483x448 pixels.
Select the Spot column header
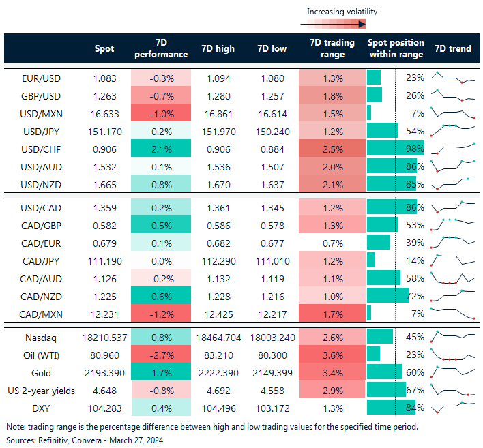click(104, 49)
